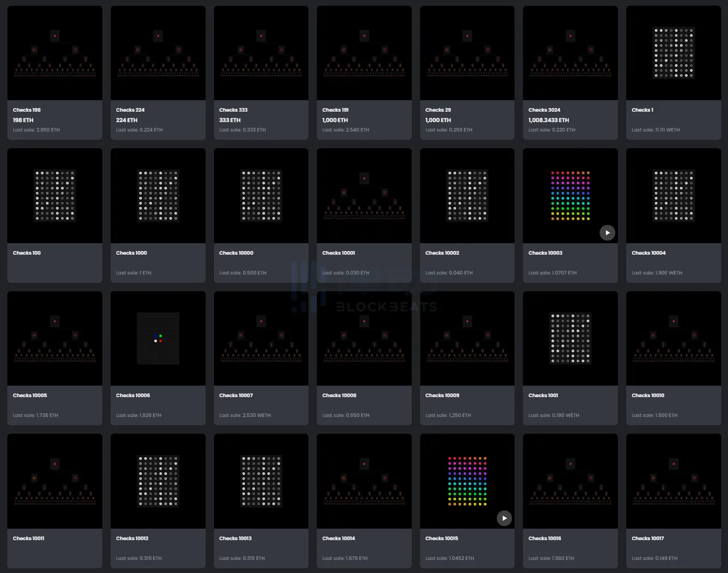This screenshot has height=573, width=728.
Task: Click the Checks 29 item name
Action: 438,110
